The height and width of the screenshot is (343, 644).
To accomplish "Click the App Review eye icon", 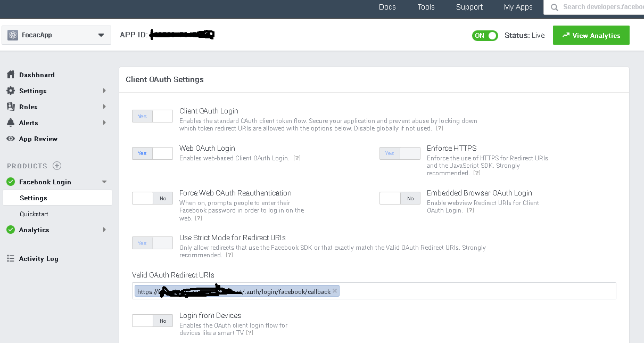I will click(10, 138).
